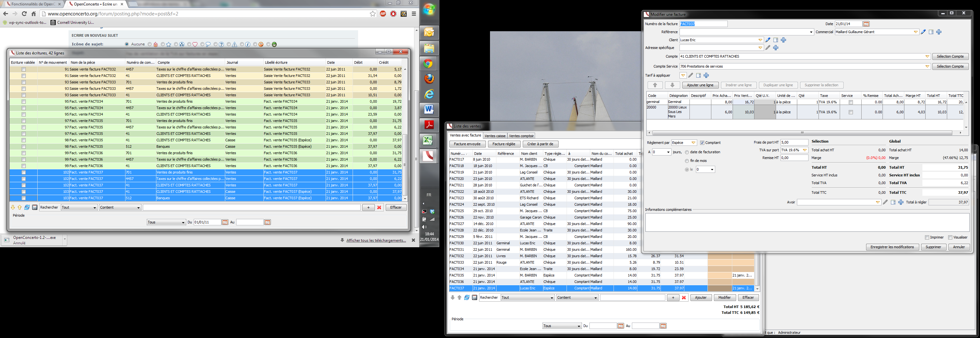Edit Commercial entry with blue pencil icon

point(923,32)
